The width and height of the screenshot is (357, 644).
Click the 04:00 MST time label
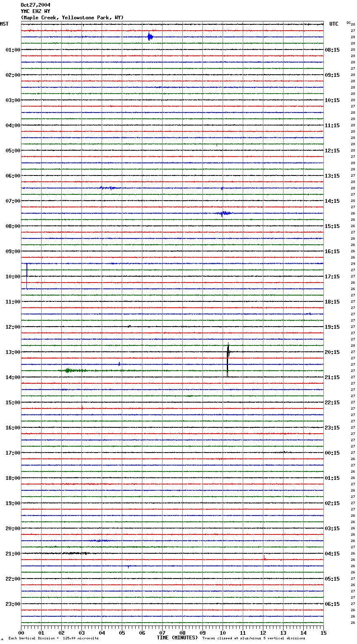[13, 126]
